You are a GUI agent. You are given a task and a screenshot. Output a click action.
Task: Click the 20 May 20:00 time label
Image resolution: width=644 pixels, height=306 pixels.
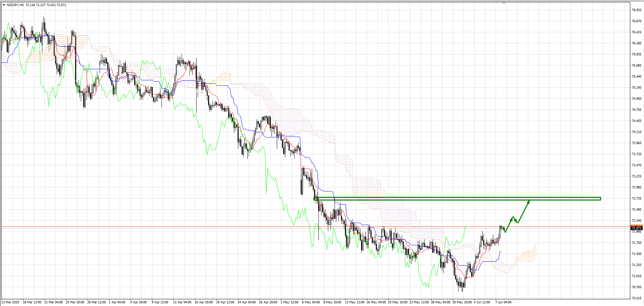pos(398,302)
